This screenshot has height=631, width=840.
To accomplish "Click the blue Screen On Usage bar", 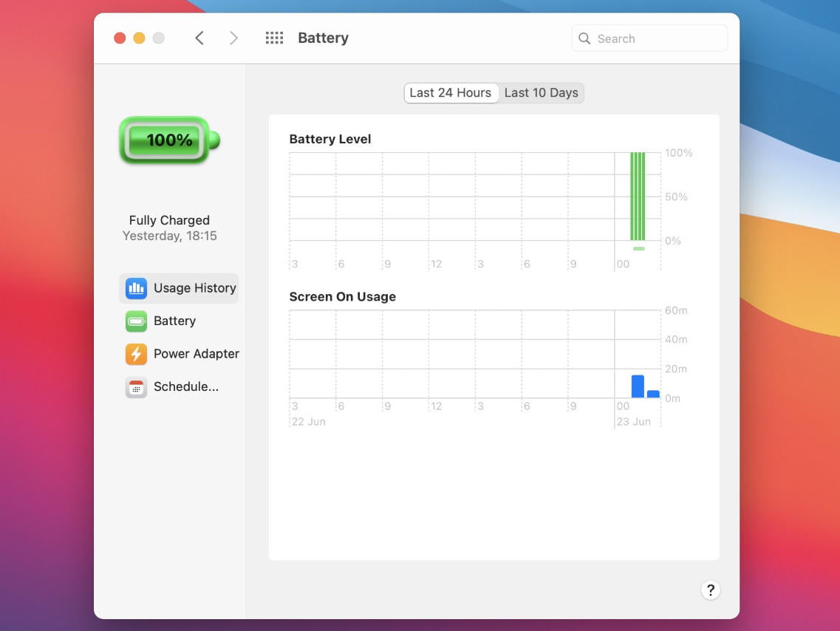I will pyautogui.click(x=637, y=386).
